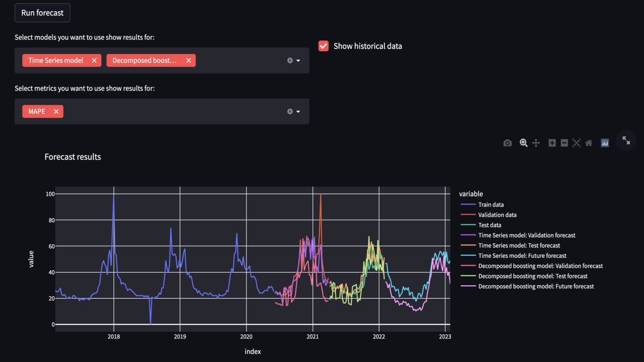Open Plotly logo link in modebar
The height and width of the screenshot is (362, 644).
[605, 143]
